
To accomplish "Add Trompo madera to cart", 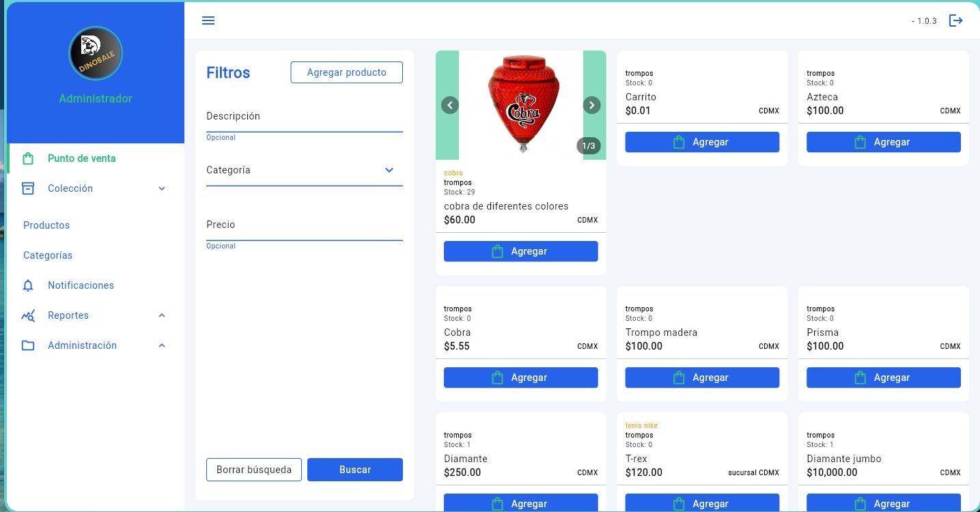I will (702, 378).
